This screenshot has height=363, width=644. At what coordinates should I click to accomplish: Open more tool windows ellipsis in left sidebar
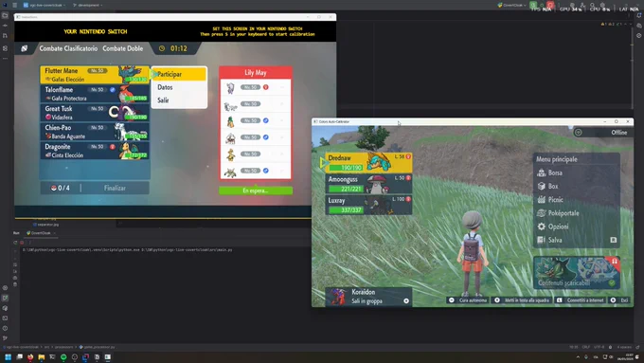pyautogui.click(x=5, y=59)
